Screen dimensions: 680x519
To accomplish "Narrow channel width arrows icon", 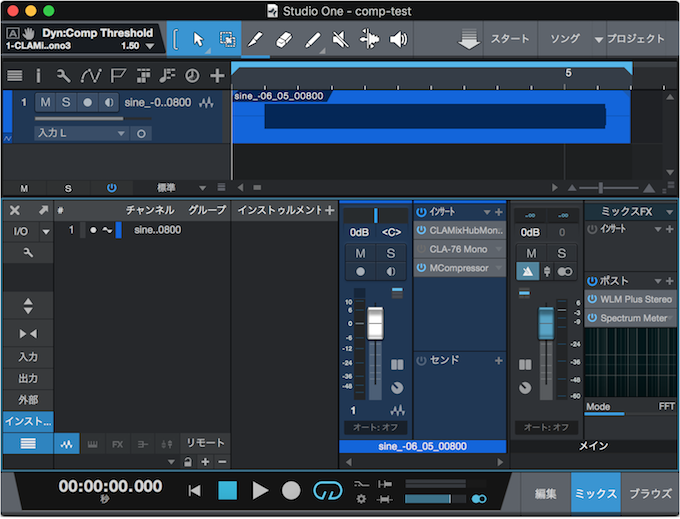I will [x=28, y=333].
